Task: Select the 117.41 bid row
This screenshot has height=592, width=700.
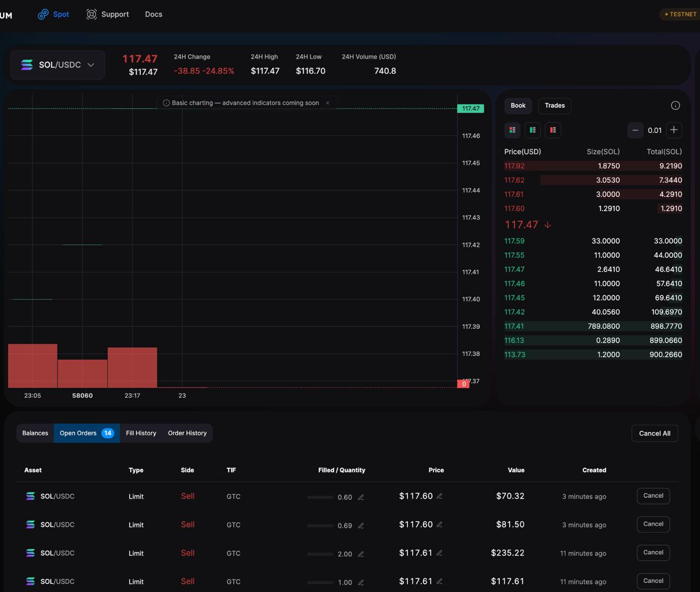Action: [593, 326]
